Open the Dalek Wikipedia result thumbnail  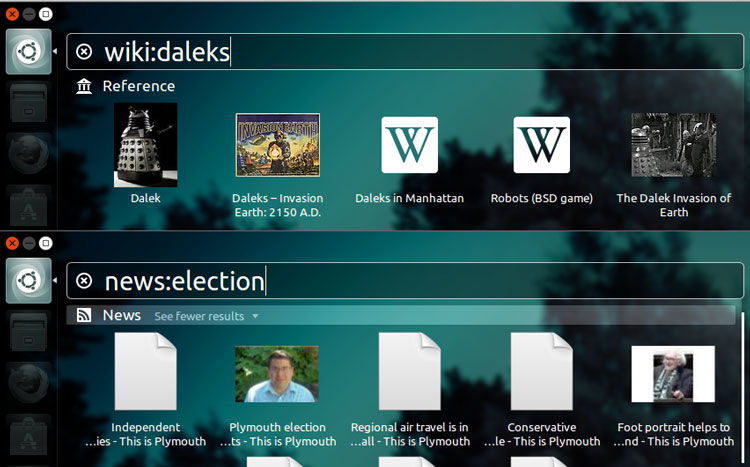(145, 145)
